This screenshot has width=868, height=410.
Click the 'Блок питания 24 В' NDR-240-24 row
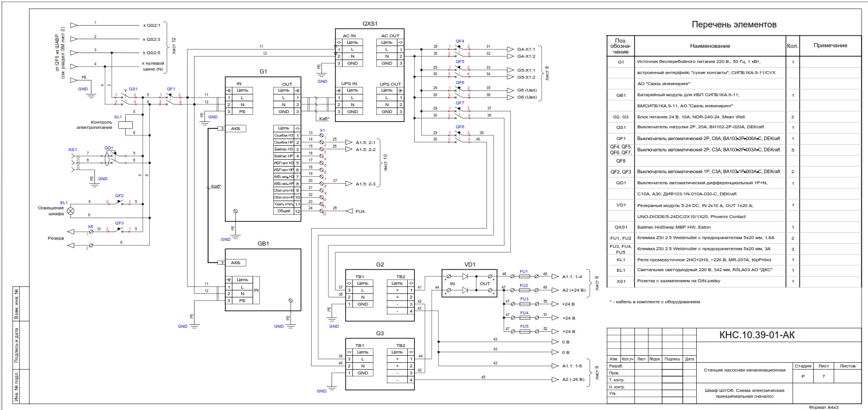(x=734, y=117)
